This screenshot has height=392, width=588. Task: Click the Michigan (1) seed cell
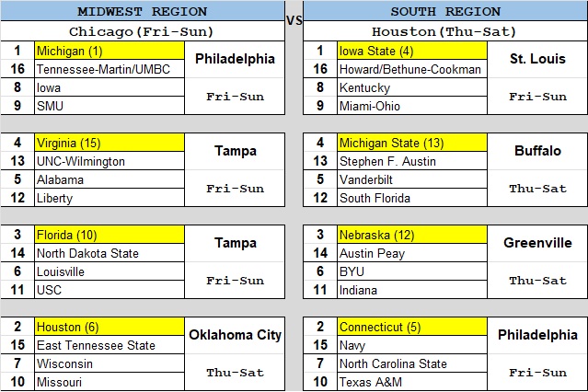coord(110,51)
